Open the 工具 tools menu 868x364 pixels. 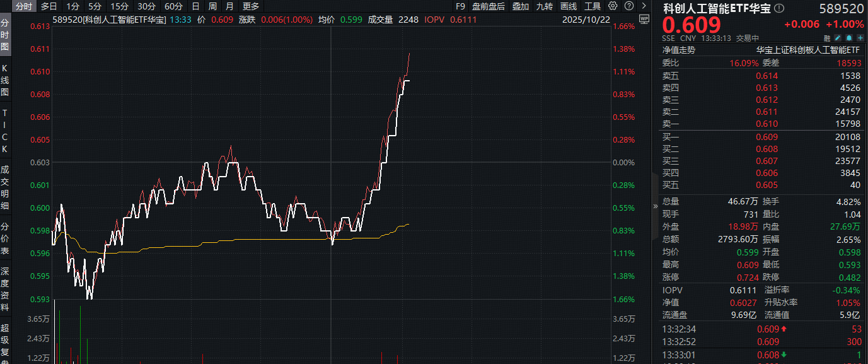click(594, 6)
